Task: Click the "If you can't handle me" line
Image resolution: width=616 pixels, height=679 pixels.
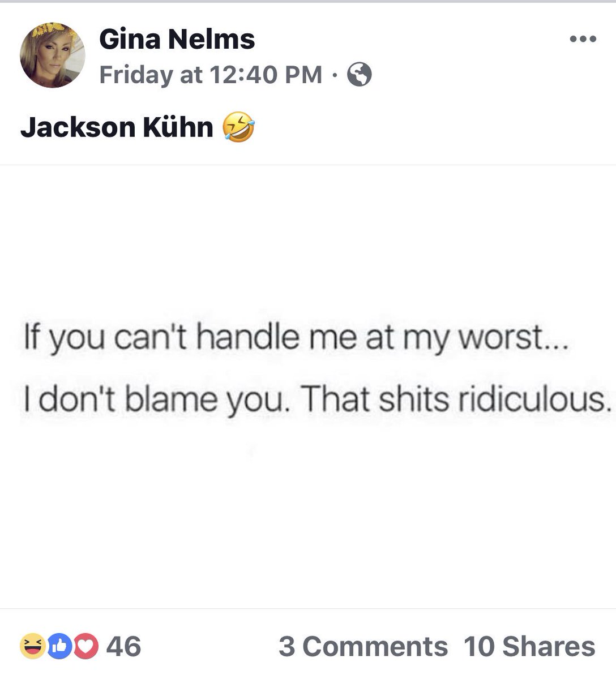Action: (294, 338)
